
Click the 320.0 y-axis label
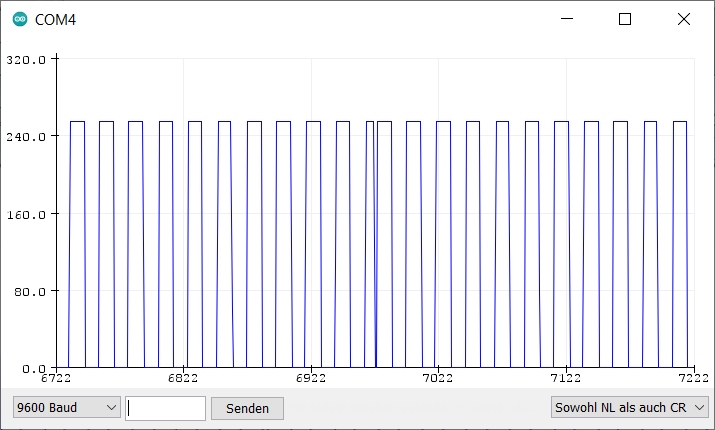(x=26, y=59)
